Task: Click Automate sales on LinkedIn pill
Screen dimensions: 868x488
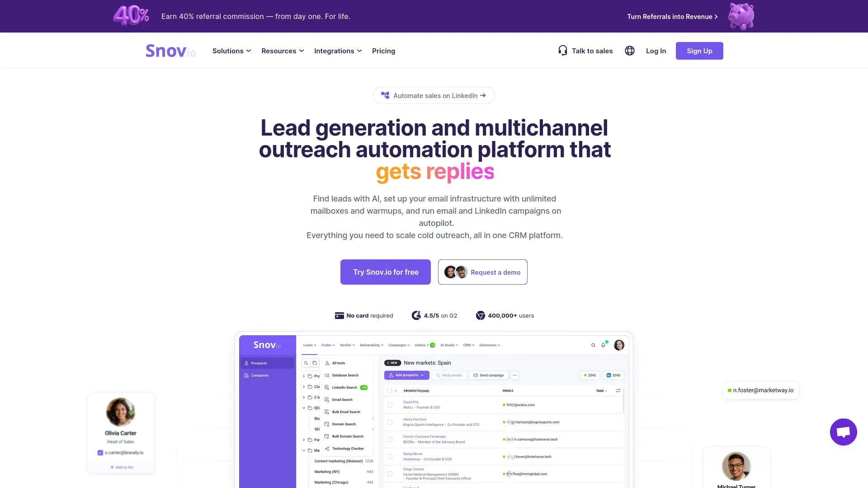Action: coord(434,95)
